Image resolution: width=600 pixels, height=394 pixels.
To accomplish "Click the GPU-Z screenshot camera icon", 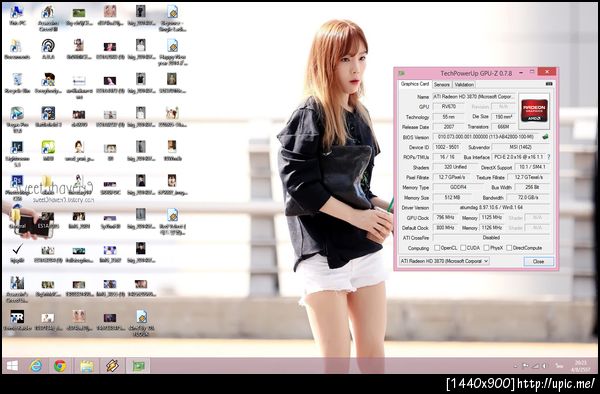I will (x=549, y=83).
